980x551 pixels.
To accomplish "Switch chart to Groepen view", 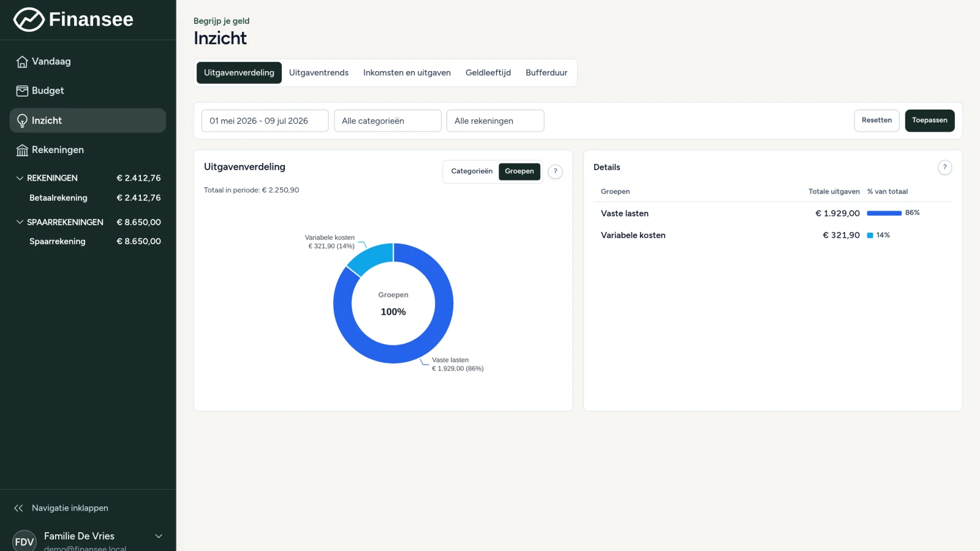I will [x=519, y=171].
